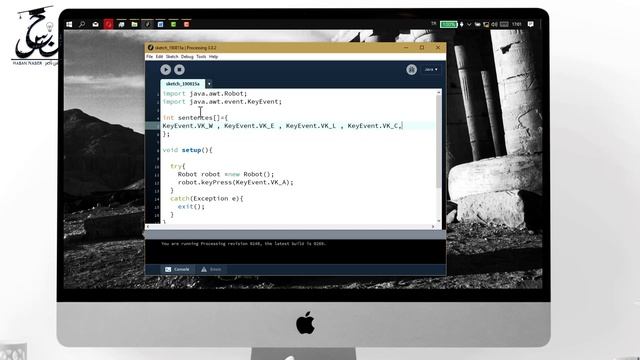Switch to the Errors tab
This screenshot has width=640, height=360.
tap(211, 269)
